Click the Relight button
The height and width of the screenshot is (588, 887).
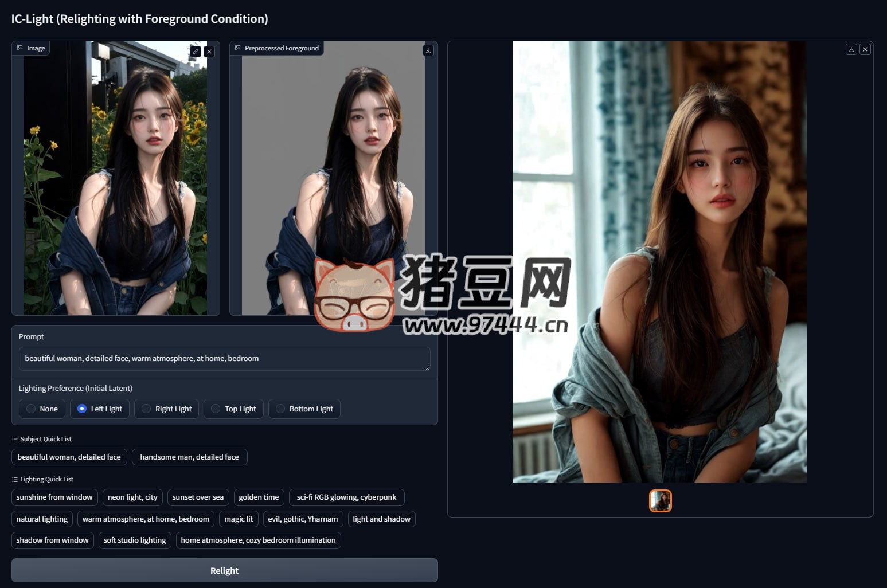[224, 570]
